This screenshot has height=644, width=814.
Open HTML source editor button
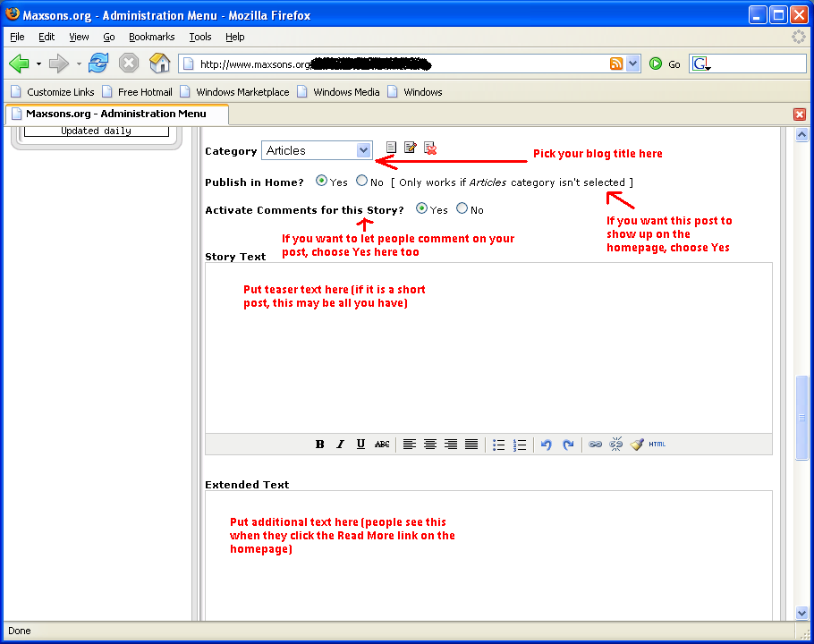click(x=657, y=445)
